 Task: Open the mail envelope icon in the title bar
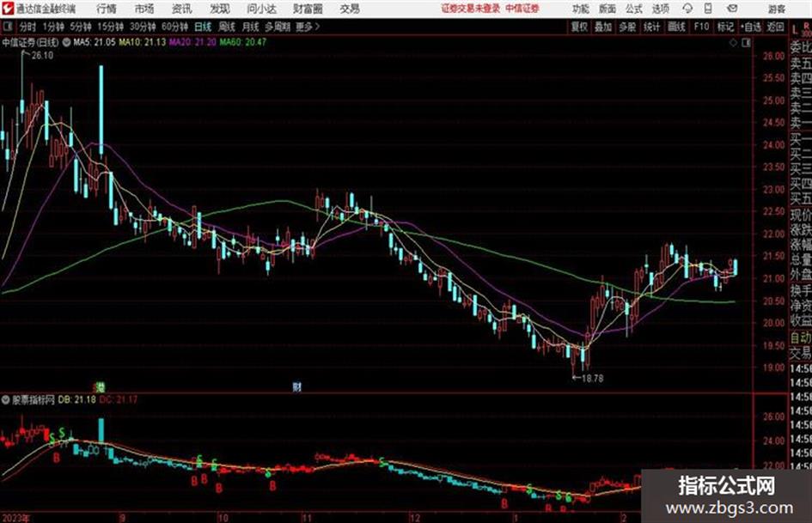coord(732,9)
